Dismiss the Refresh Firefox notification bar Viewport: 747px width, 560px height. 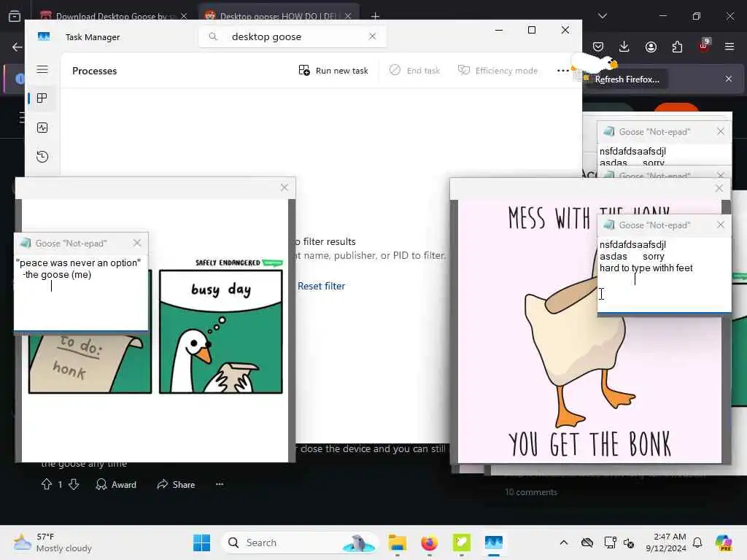[x=729, y=79]
